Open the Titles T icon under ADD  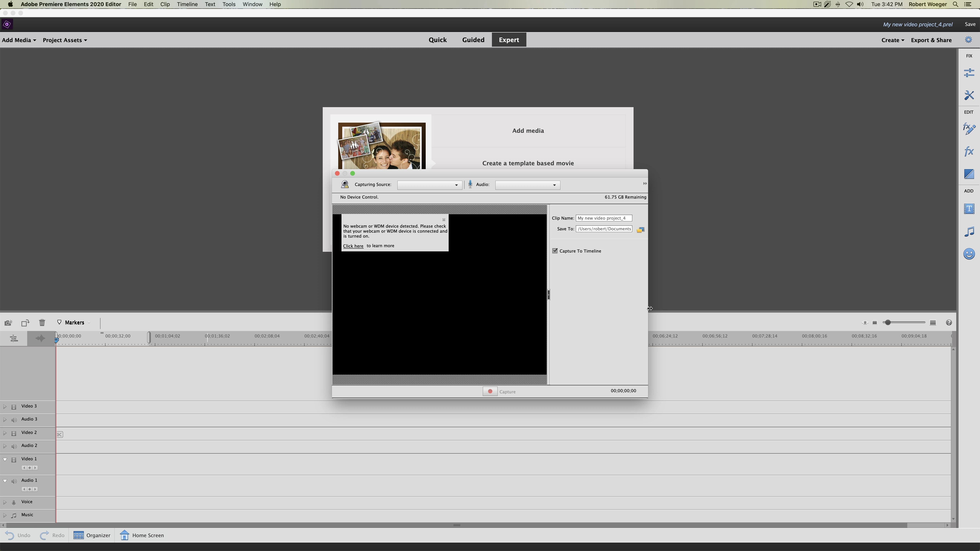969,209
